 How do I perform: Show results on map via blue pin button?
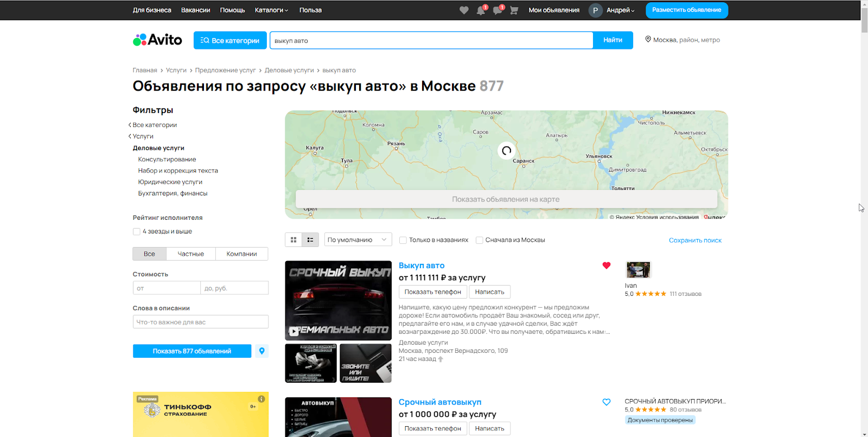pyautogui.click(x=262, y=351)
